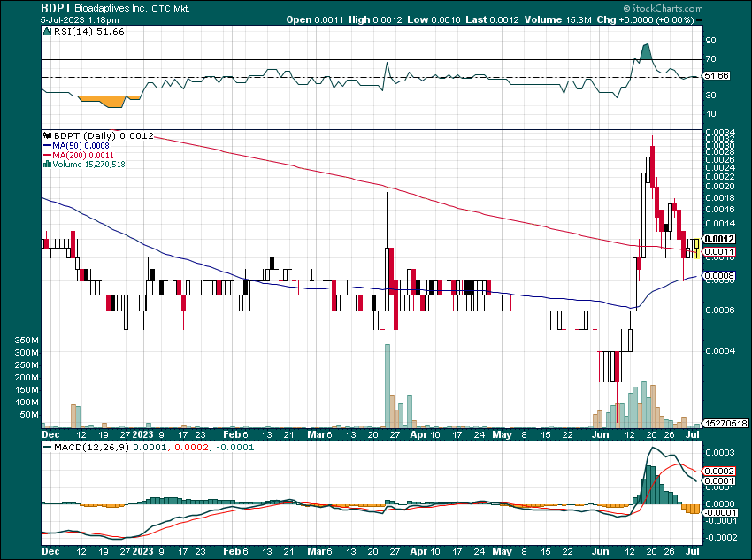Click the 'MACD(12,26,9)' legend text

[92, 448]
